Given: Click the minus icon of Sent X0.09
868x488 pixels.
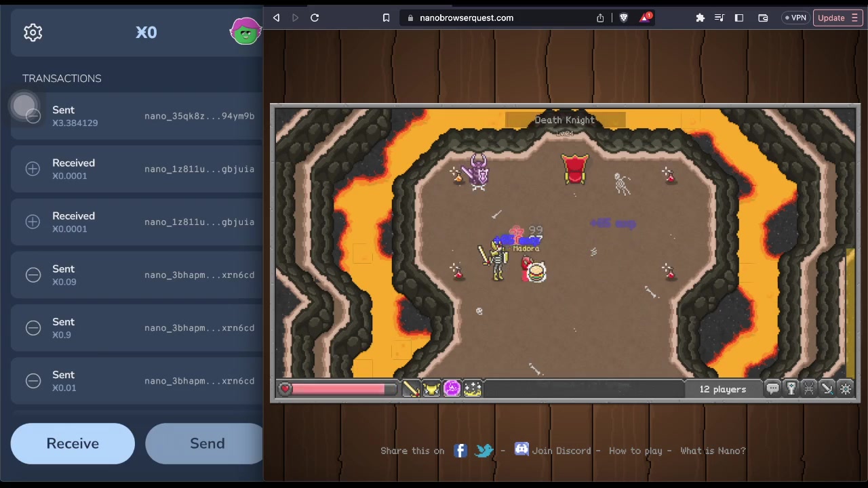Looking at the screenshot, I should pyautogui.click(x=33, y=274).
